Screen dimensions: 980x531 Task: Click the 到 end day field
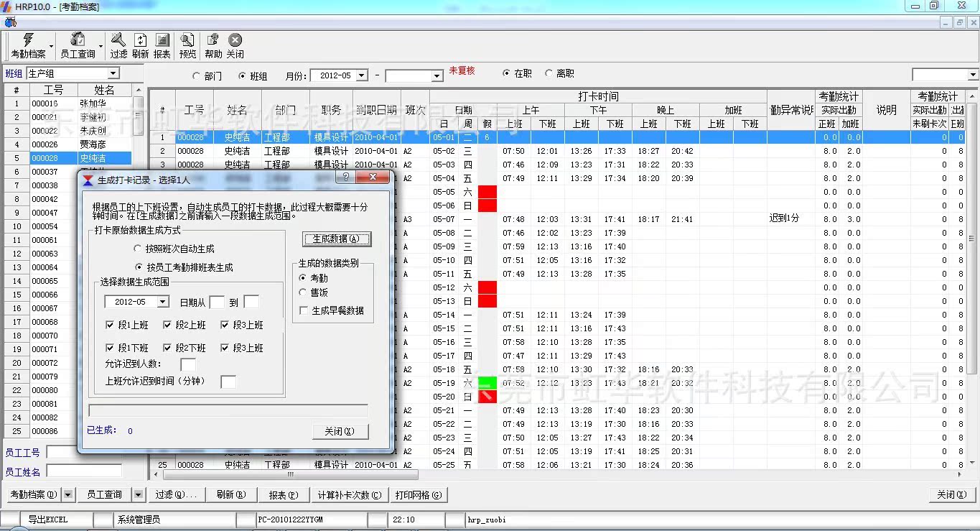(x=251, y=302)
